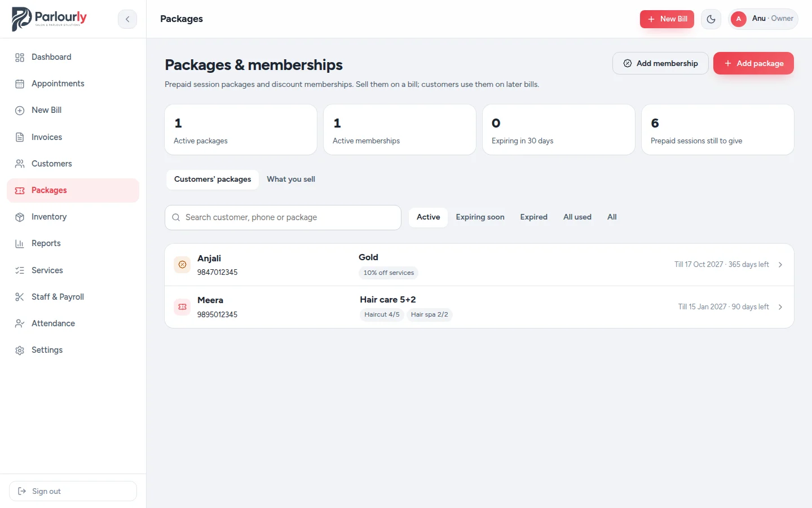Click the Haircut 4/5 tag
The width and height of the screenshot is (812, 508).
[x=382, y=314]
